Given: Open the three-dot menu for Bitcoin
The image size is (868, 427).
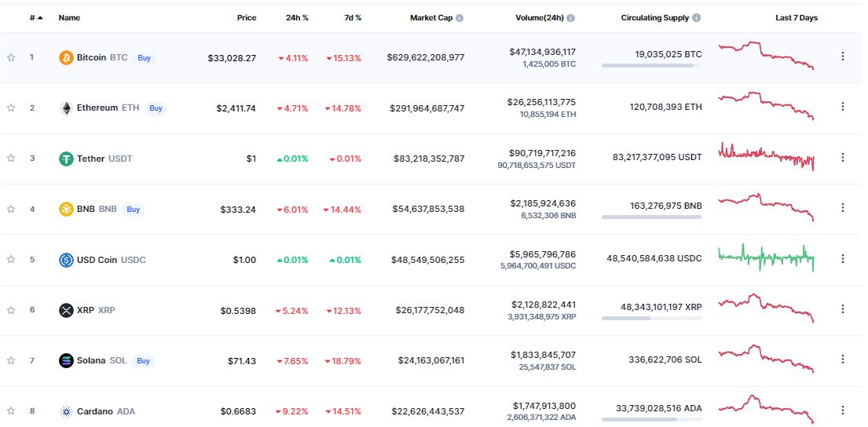Looking at the screenshot, I should point(843,56).
